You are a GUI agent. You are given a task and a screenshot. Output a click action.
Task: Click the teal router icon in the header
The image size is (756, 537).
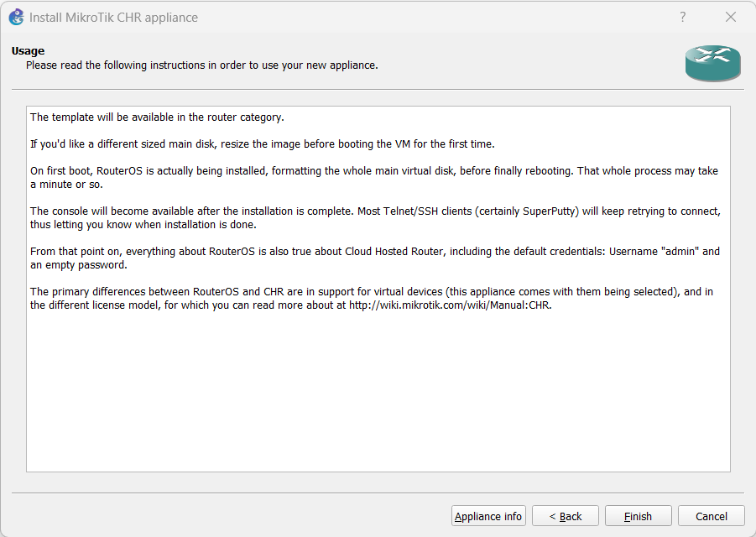pos(712,63)
